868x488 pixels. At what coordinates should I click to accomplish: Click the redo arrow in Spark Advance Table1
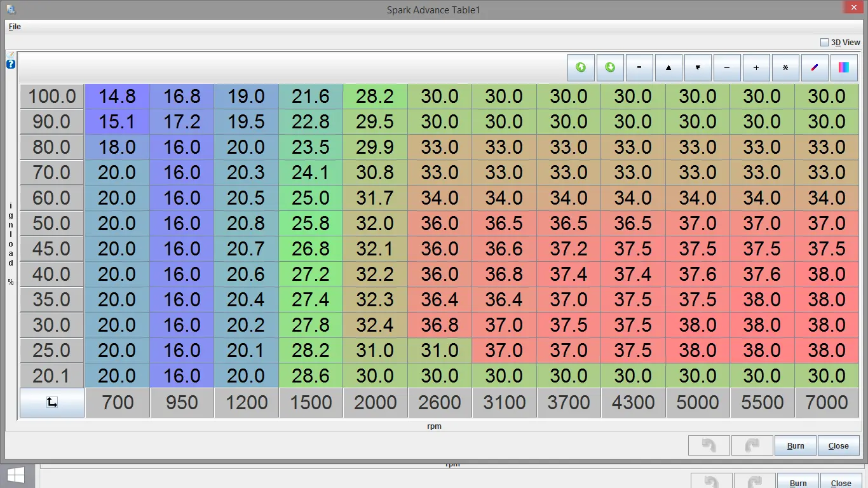point(752,445)
